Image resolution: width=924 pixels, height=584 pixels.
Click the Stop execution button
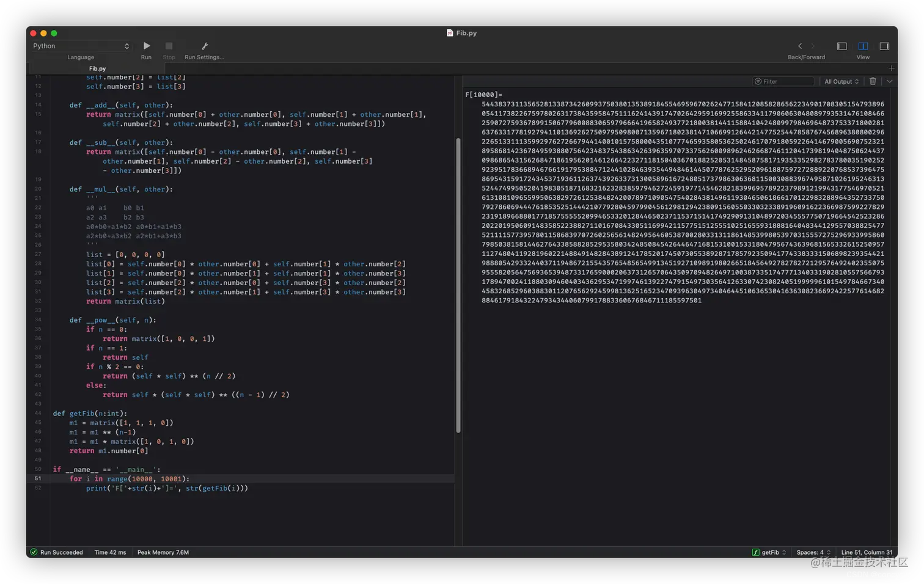(x=169, y=46)
